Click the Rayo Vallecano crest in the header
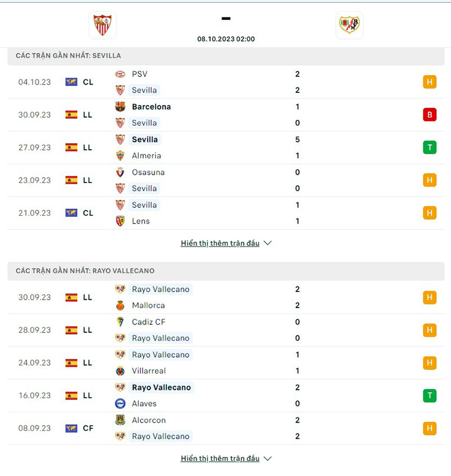This screenshot has width=451, height=476. point(349,25)
